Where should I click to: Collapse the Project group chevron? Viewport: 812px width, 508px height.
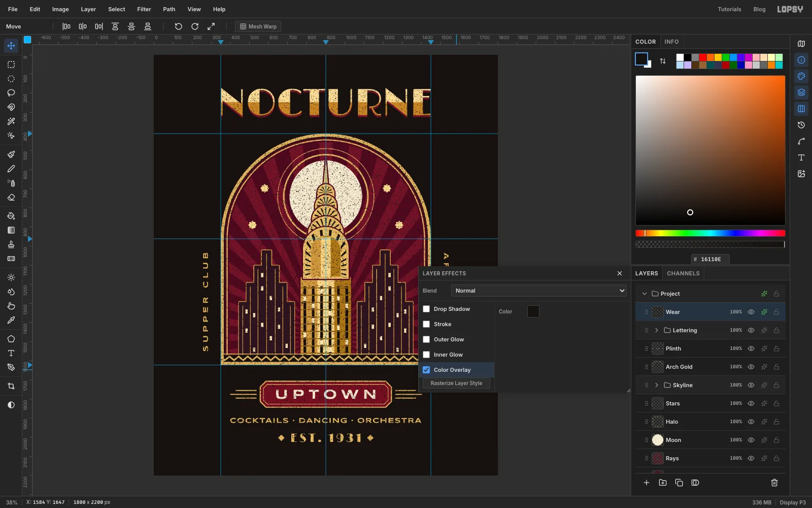pos(645,294)
